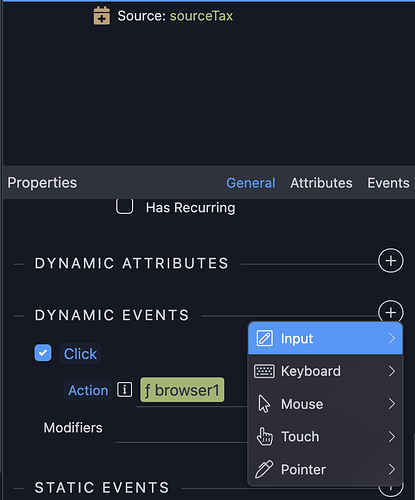Image resolution: width=415 pixels, height=500 pixels.
Task: Expand the Input submenu chevron
Action: pyautogui.click(x=392, y=338)
